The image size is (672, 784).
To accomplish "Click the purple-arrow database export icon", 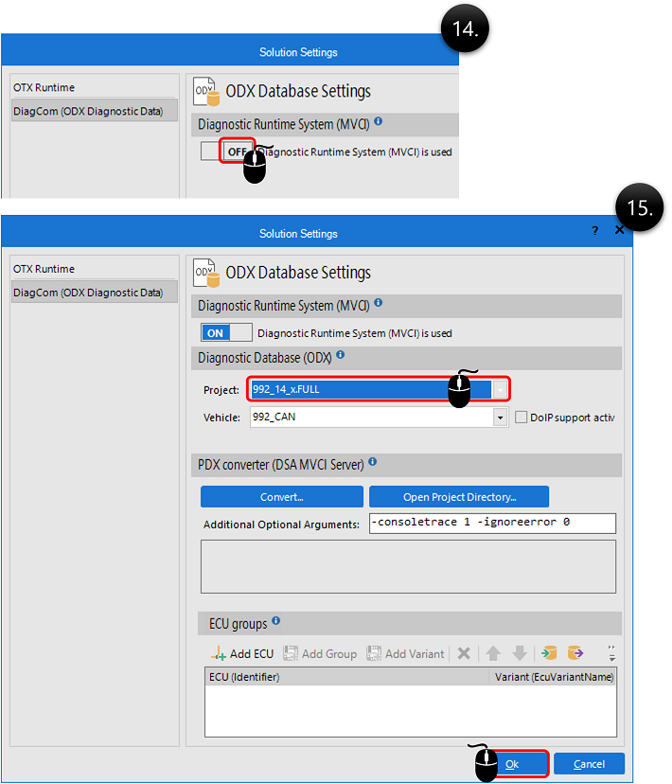I will pyautogui.click(x=575, y=653).
